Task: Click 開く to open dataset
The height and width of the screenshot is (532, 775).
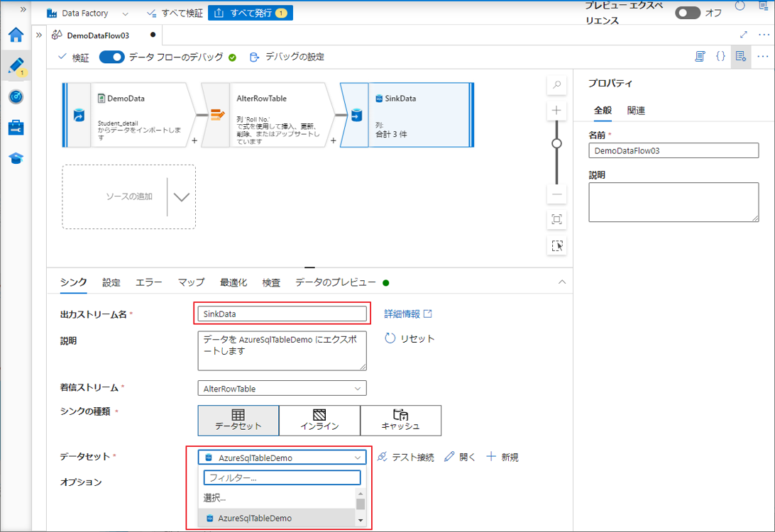Action: 460,458
